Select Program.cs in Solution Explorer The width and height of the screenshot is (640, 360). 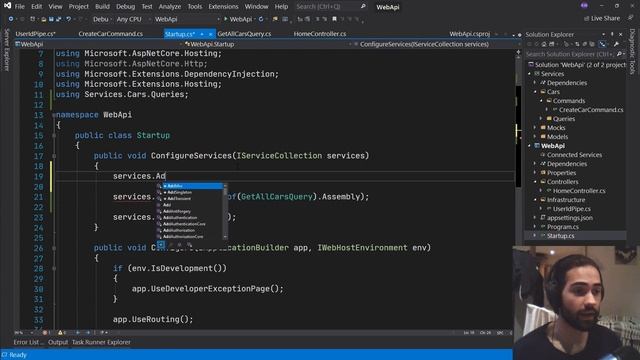pyautogui.click(x=562, y=227)
